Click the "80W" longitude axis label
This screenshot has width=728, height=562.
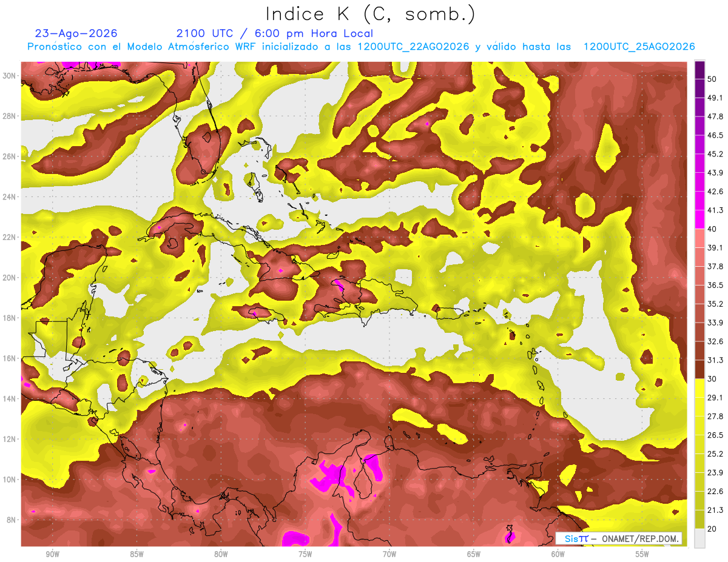click(221, 554)
